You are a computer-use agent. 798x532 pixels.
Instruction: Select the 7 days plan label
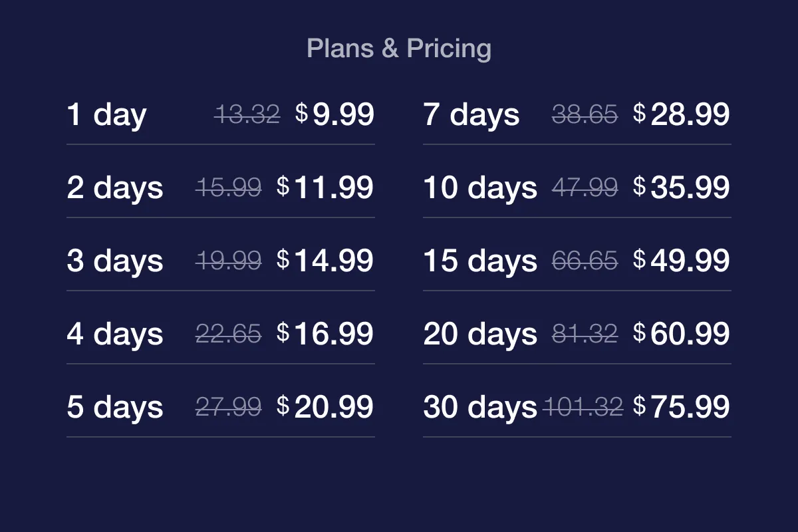(471, 115)
